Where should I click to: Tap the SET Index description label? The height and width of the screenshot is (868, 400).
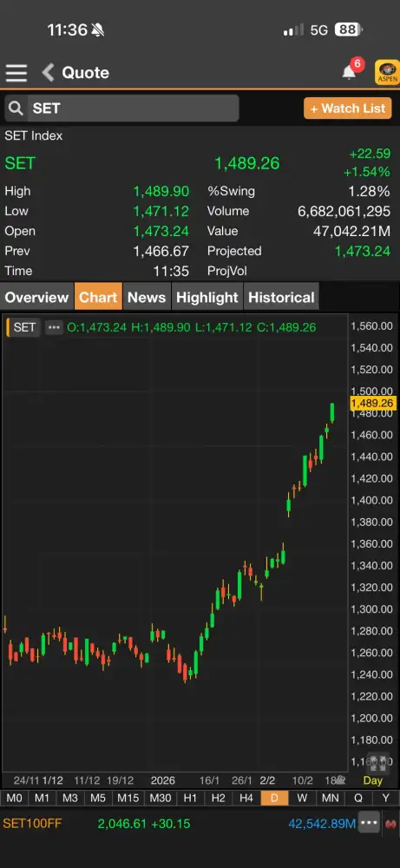[34, 135]
